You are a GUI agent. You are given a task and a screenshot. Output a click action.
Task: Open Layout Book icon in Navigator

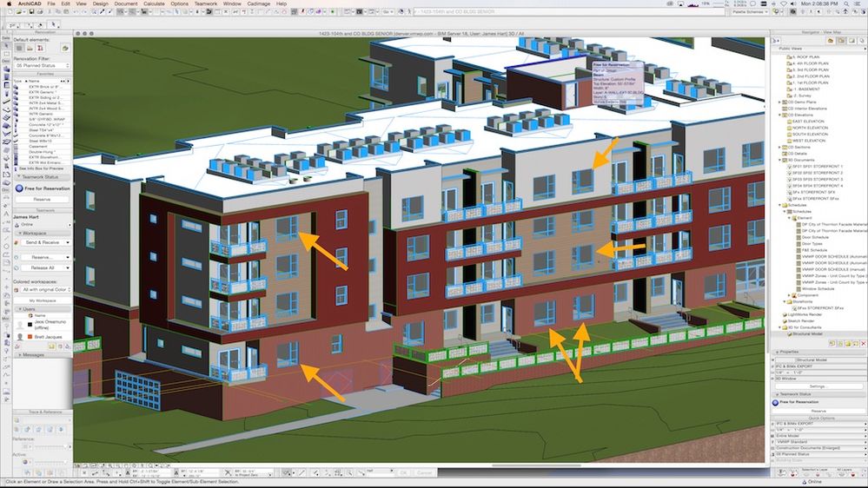click(851, 41)
